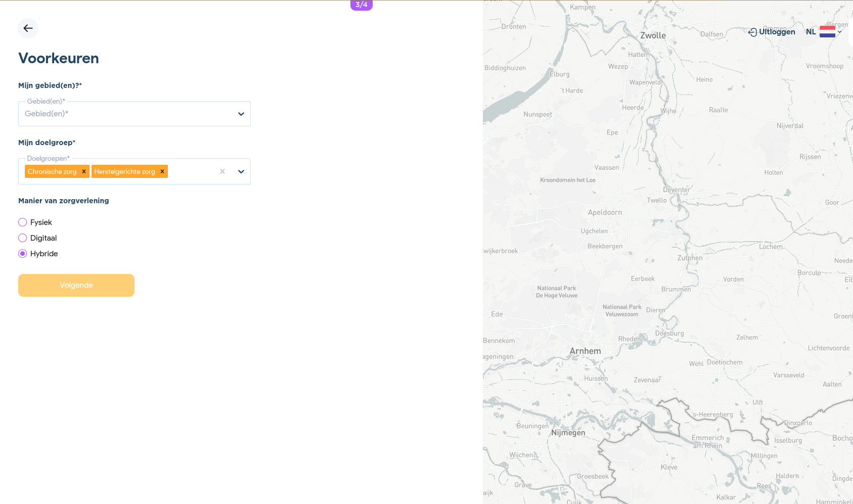The image size is (853, 504).
Task: Click Nijmegen on the map
Action: coord(568,433)
